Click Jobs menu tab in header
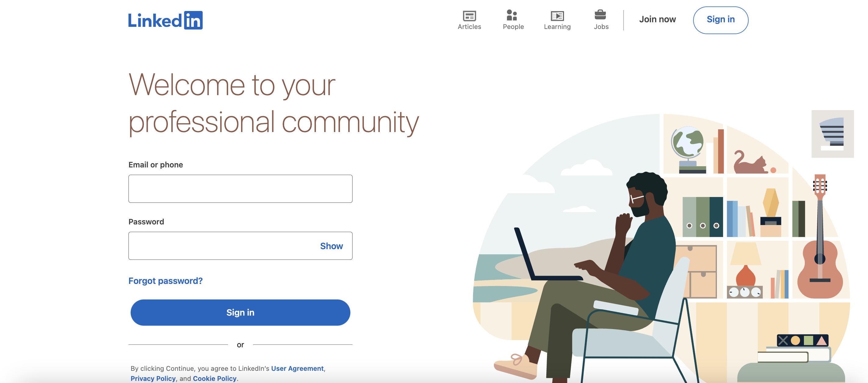The width and height of the screenshot is (868, 383). 601,20
